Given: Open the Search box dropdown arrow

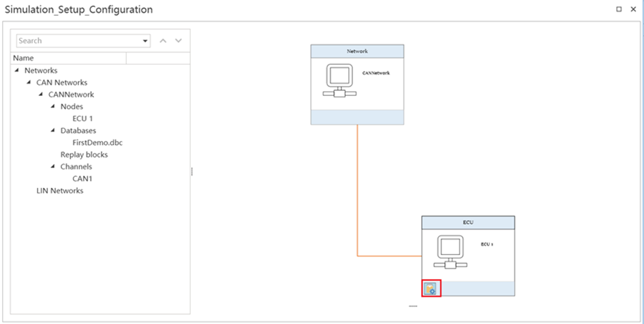Looking at the screenshot, I should coord(145,41).
